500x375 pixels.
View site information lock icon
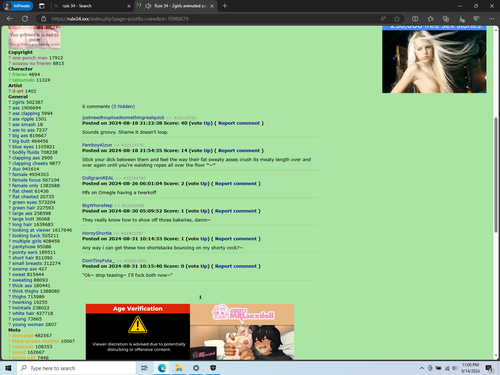tap(44, 19)
